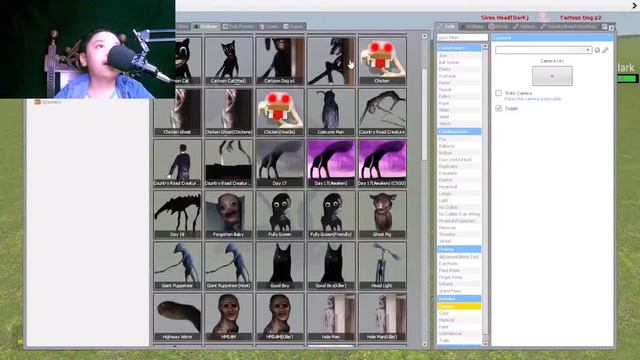Spawn Day 17(Awaken)(CSGO) icon
This screenshot has width=640, height=360.
pos(382,163)
